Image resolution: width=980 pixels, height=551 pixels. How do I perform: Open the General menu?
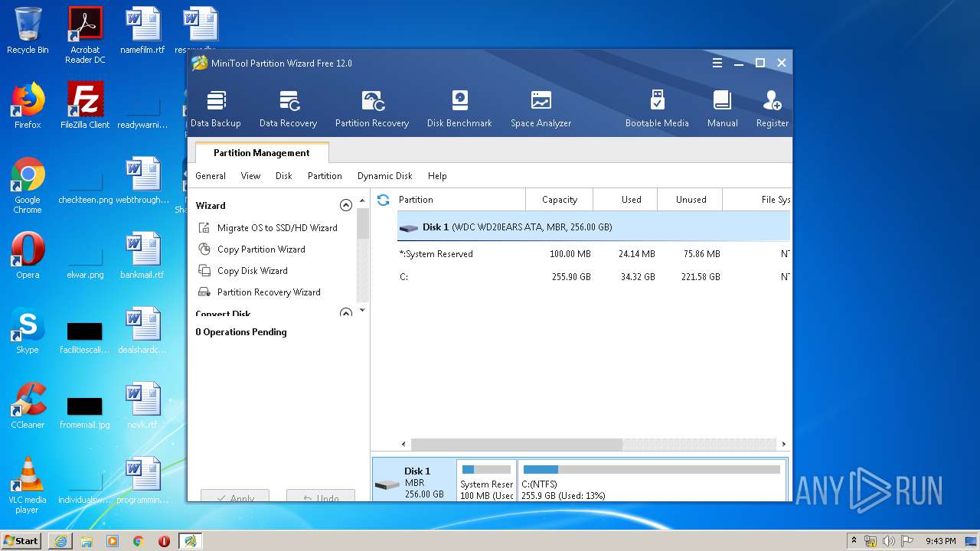[x=211, y=176]
